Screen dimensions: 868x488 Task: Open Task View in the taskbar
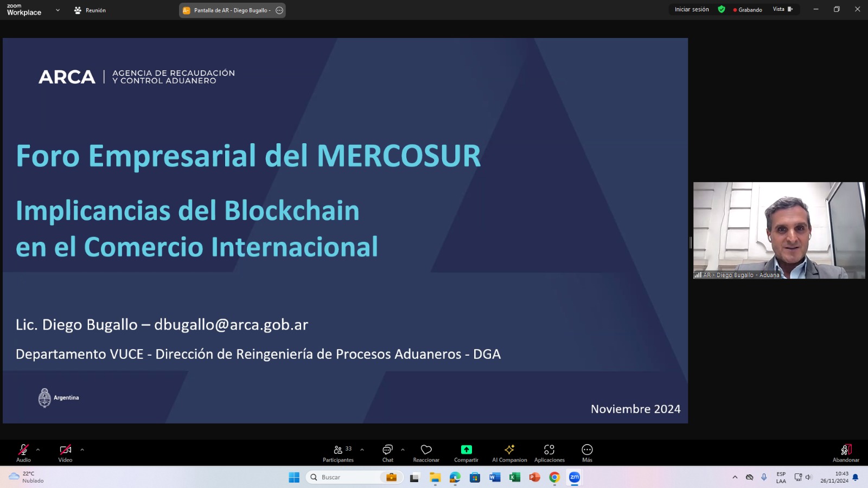(414, 477)
